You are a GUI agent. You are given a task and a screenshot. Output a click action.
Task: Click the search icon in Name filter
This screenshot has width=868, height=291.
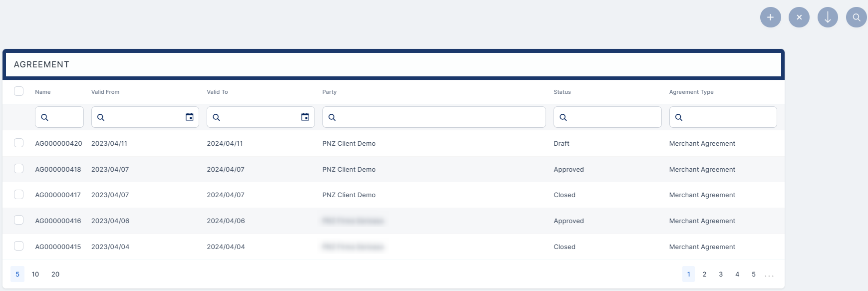[x=44, y=117]
